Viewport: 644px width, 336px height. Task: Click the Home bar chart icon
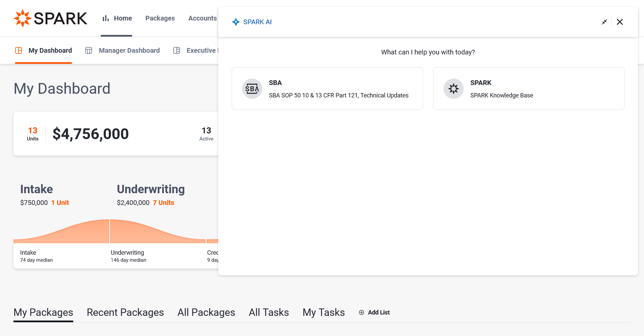[106, 18]
